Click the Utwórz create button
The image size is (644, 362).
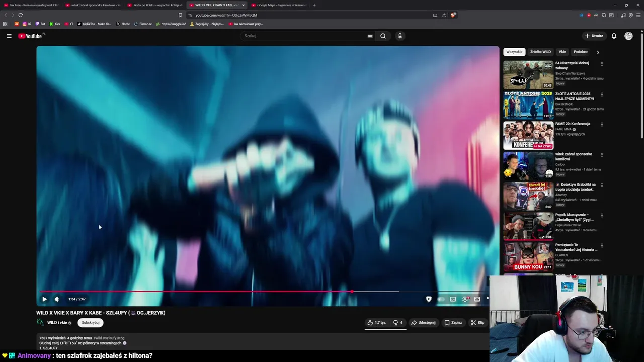tap(594, 36)
